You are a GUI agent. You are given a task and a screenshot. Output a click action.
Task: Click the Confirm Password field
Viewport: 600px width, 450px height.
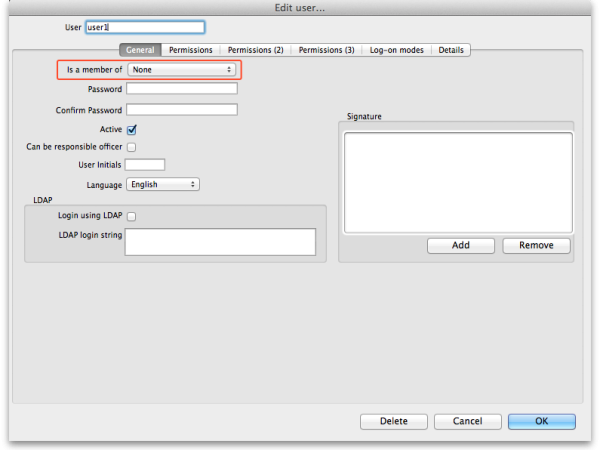pyautogui.click(x=182, y=109)
